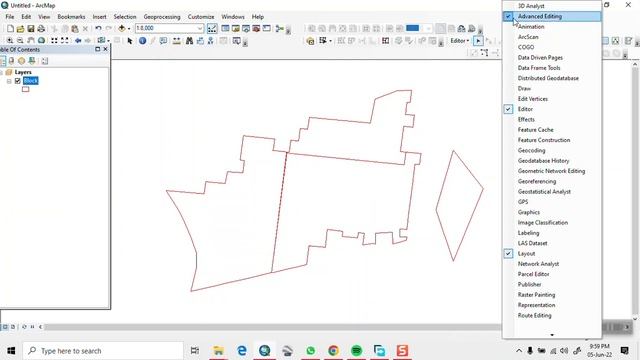Open ArcToolbox with the red toolbox icon
The height and width of the screenshot is (360, 640).
[x=256, y=29]
